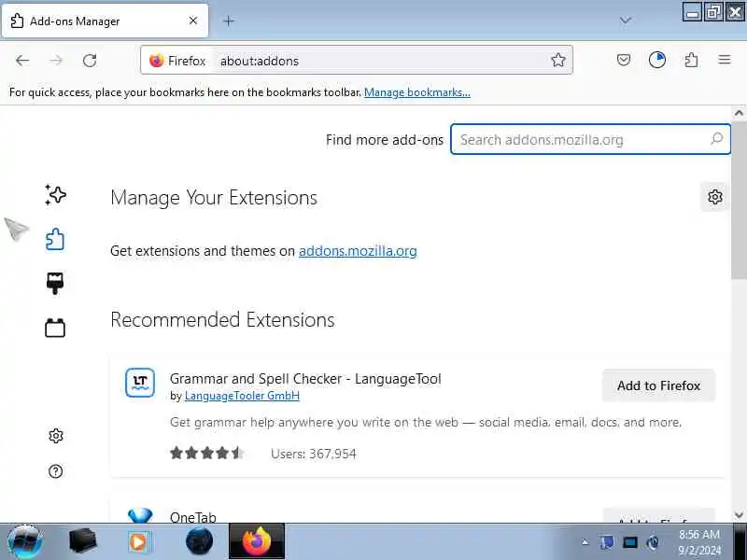Open Firefox Settings gear in sidebar

tap(56, 436)
